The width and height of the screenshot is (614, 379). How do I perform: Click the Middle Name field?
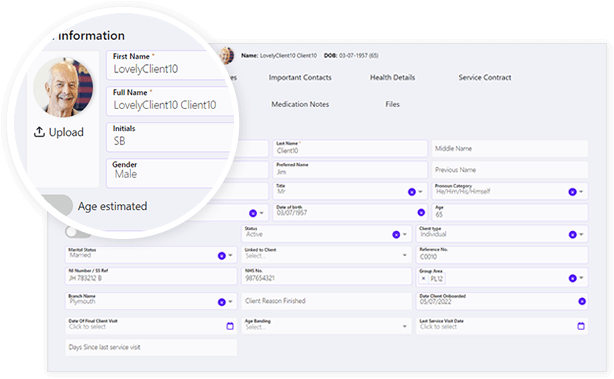click(509, 148)
